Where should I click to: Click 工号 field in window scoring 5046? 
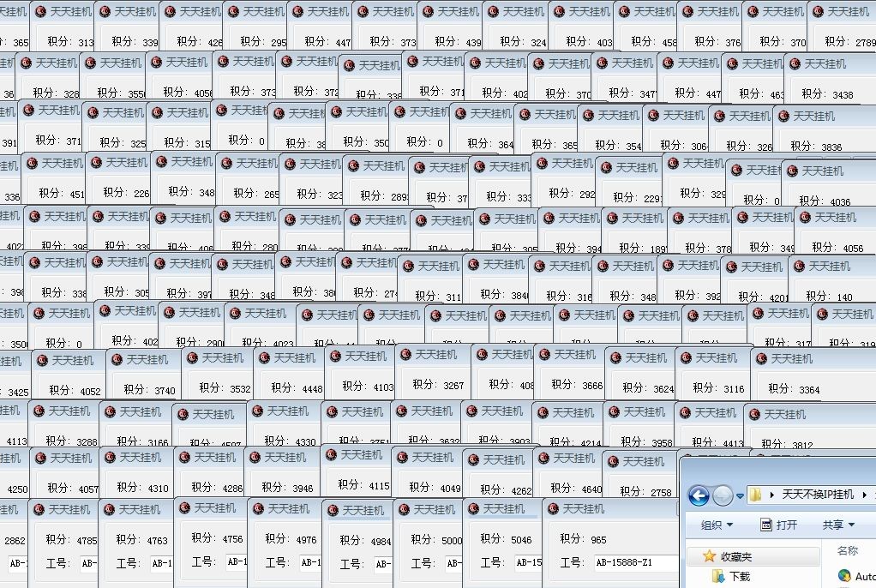528,563
